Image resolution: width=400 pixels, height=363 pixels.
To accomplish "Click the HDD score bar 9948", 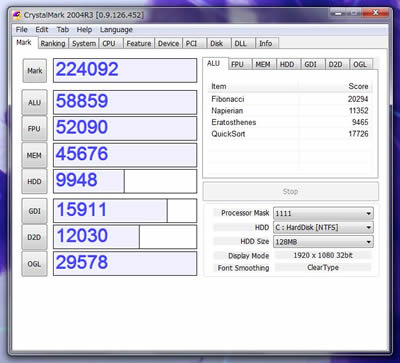I will click(x=125, y=181).
